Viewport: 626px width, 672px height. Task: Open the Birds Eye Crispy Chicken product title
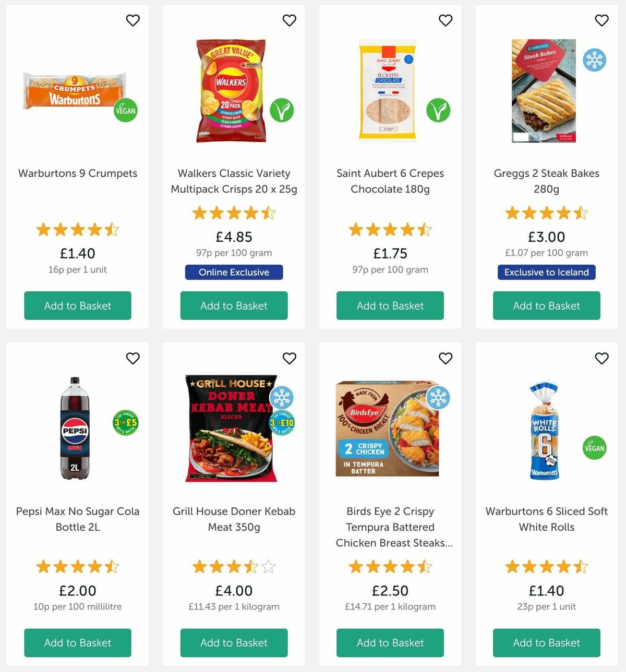point(390,527)
